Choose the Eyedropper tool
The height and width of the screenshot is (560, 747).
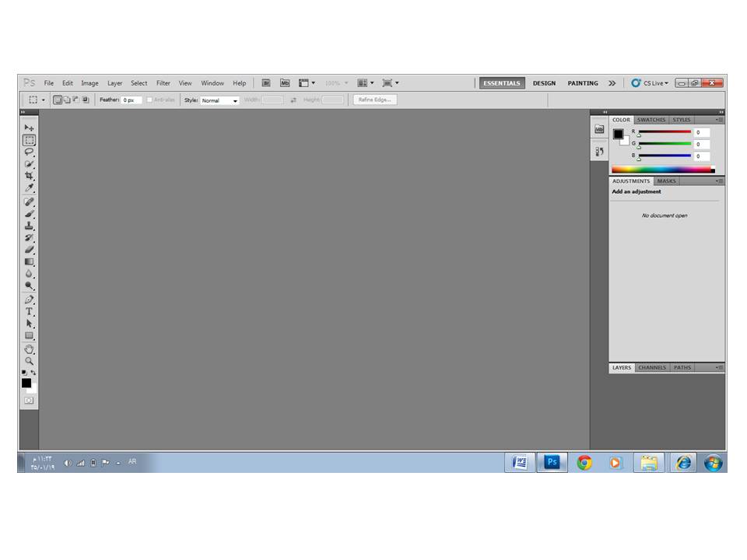click(x=29, y=189)
